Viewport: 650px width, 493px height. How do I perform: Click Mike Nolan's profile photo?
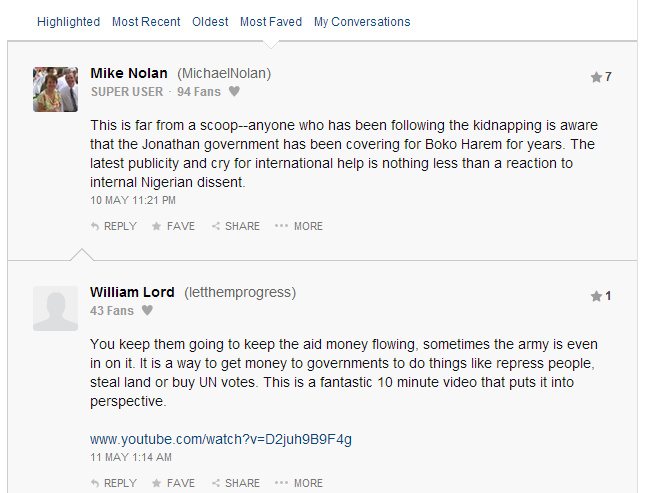tap(56, 90)
